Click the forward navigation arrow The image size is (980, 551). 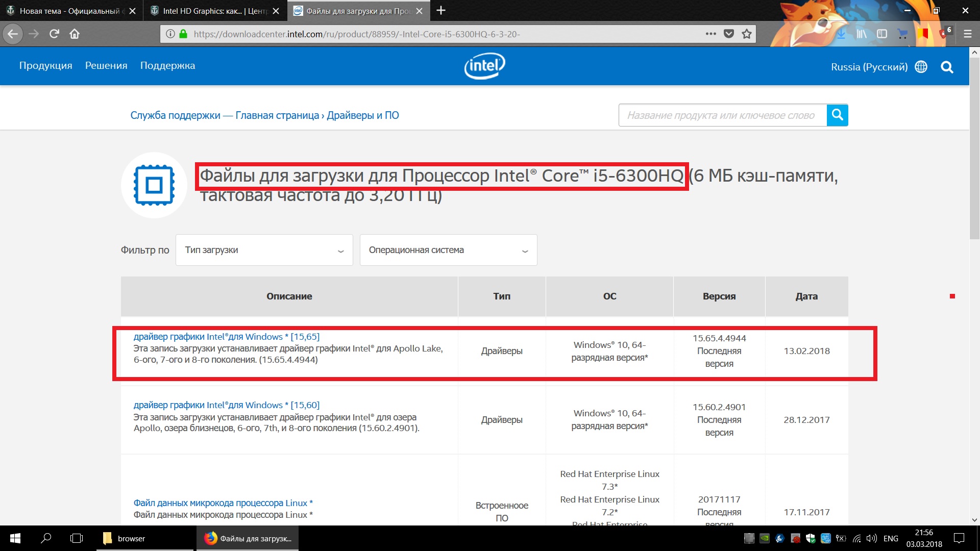coord(34,34)
